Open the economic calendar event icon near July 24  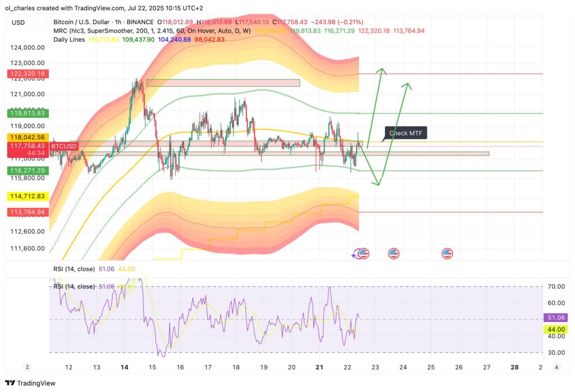click(394, 253)
